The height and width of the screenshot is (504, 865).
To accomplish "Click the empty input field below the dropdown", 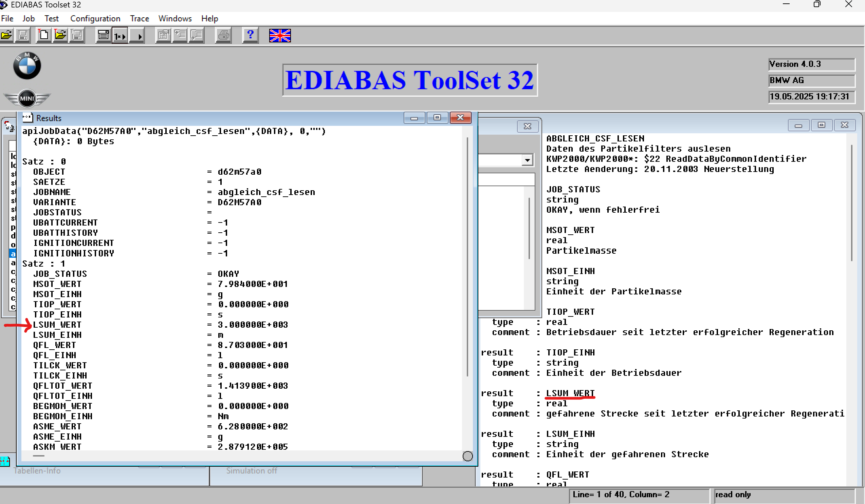I will (x=506, y=179).
